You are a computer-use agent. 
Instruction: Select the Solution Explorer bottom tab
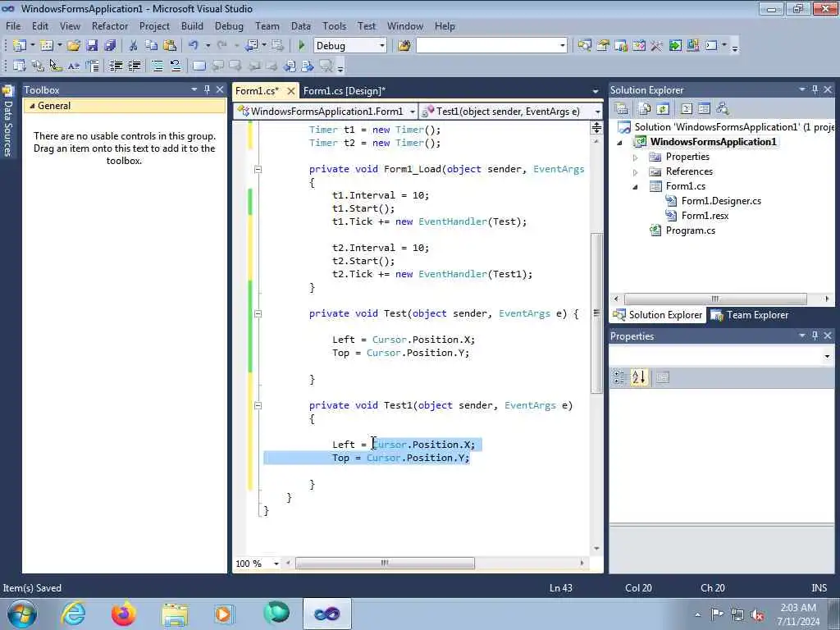click(x=658, y=315)
